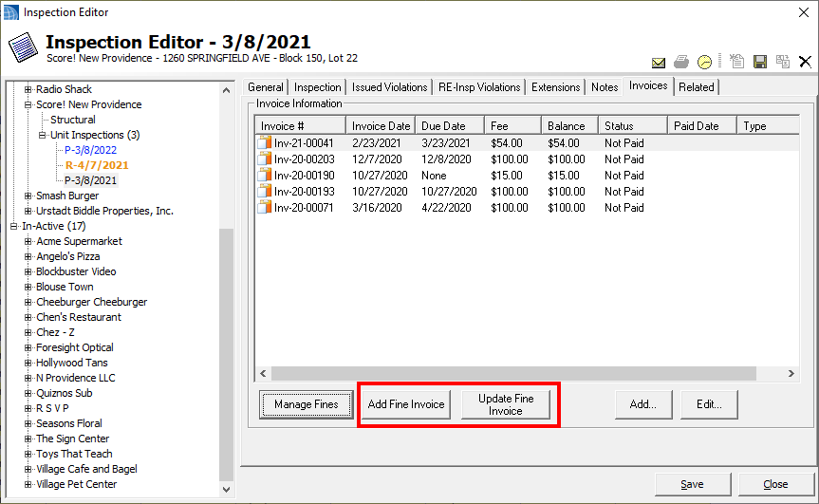This screenshot has width=819, height=504.
Task: Sort by the Balance column header
Action: (570, 126)
